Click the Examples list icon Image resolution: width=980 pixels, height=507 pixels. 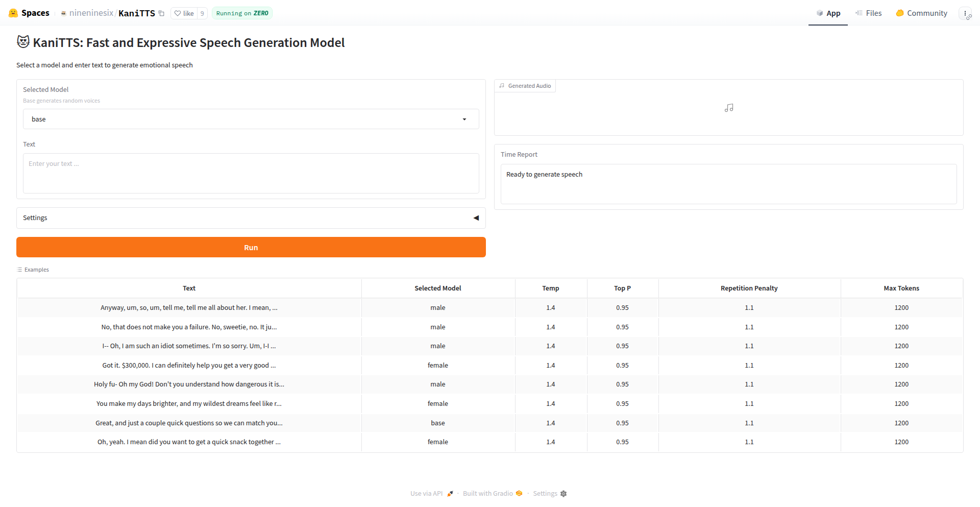coord(20,270)
